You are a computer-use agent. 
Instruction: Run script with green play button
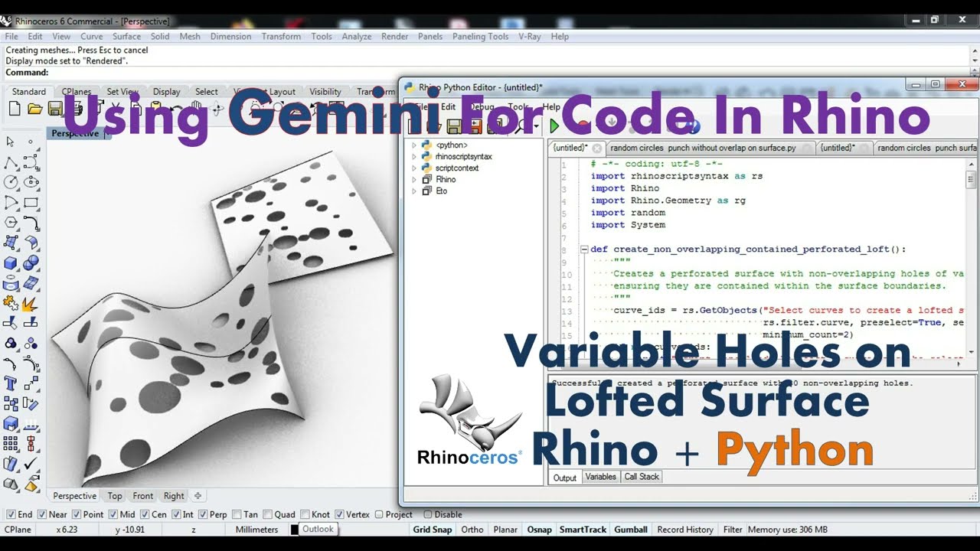[554, 126]
